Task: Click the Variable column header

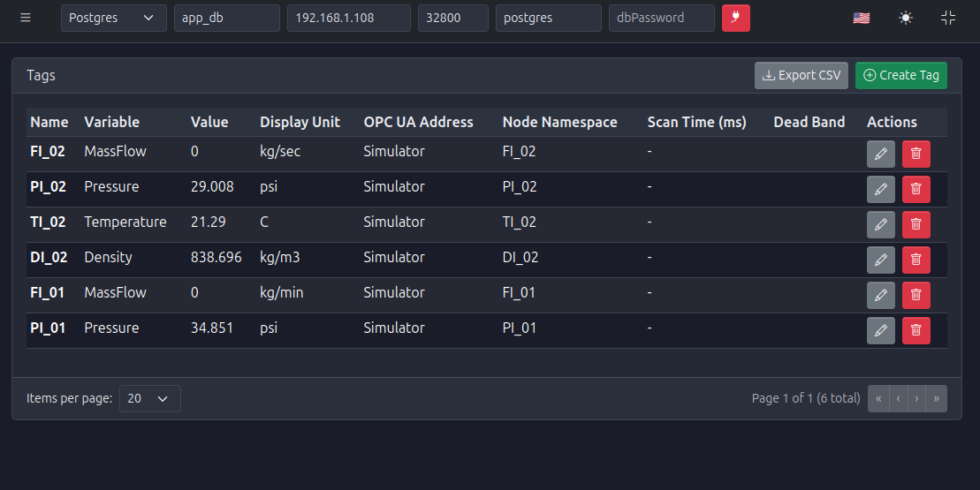Action: (x=112, y=123)
